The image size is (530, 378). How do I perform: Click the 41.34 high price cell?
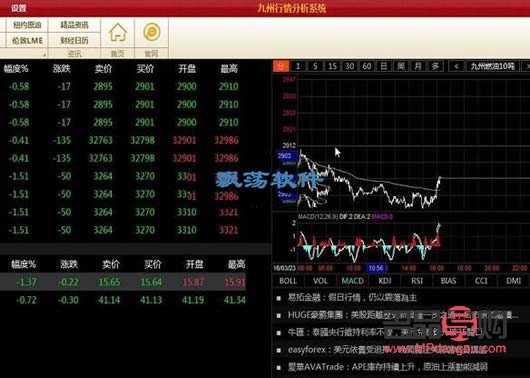pos(235,300)
